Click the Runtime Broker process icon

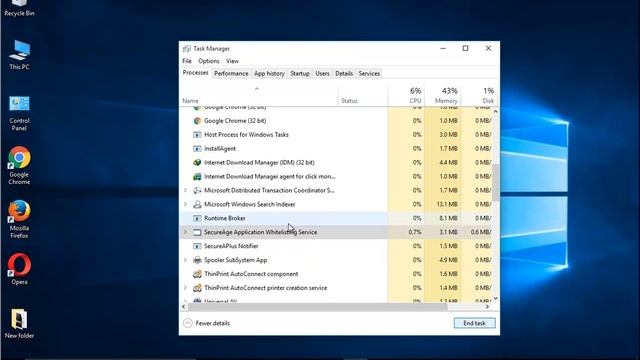click(x=197, y=218)
